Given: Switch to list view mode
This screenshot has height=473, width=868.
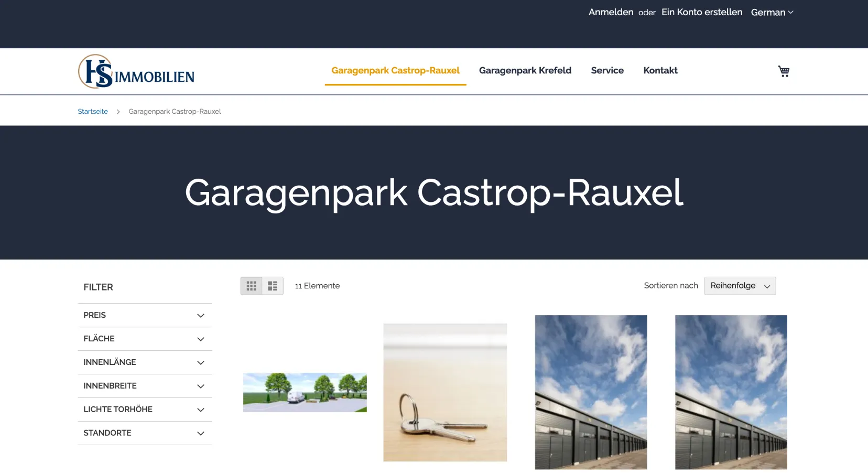Looking at the screenshot, I should pyautogui.click(x=273, y=286).
